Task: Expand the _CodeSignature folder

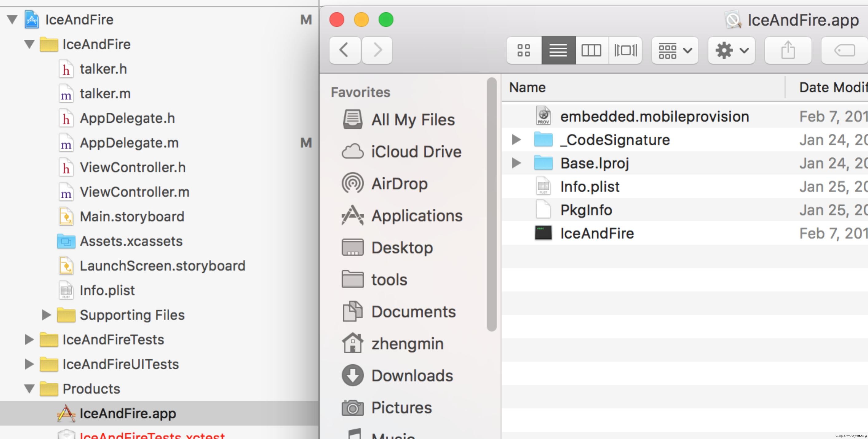Action: 516,139
